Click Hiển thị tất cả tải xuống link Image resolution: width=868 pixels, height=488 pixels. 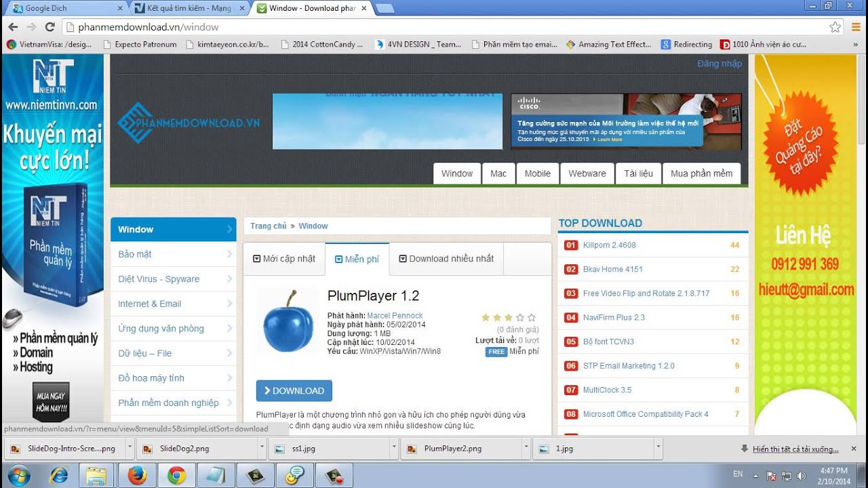(x=795, y=449)
